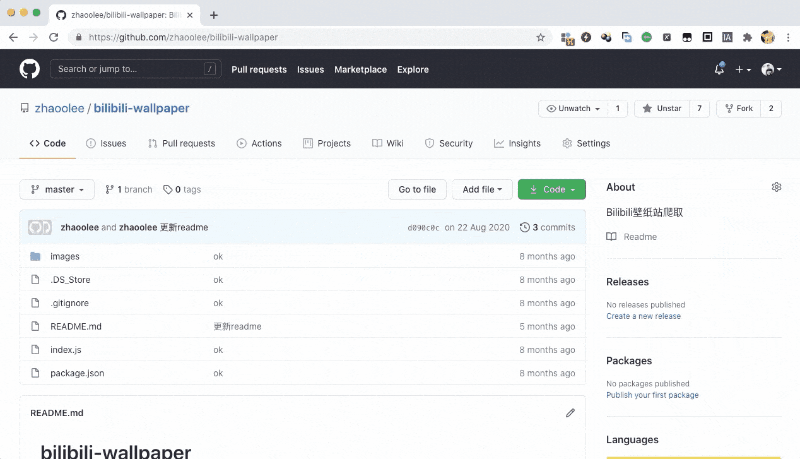Open the Actions tab
The width and height of the screenshot is (800, 459).
pyautogui.click(x=259, y=143)
